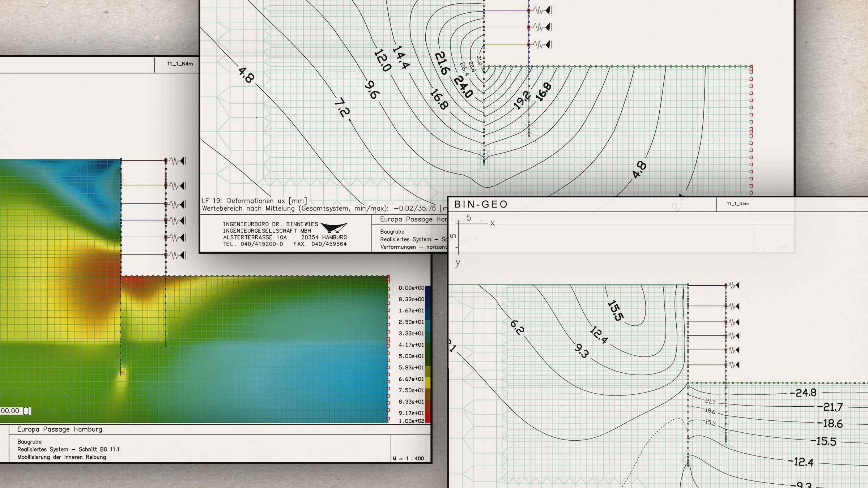Click the Binnewies bird-shaped company logo
Screen dimensions: 868x488
pyautogui.click(x=334, y=227)
